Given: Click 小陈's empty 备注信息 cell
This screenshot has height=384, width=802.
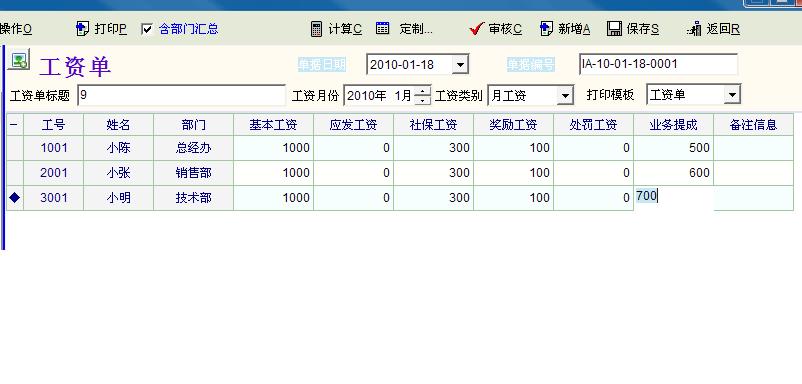Looking at the screenshot, I should 753,148.
